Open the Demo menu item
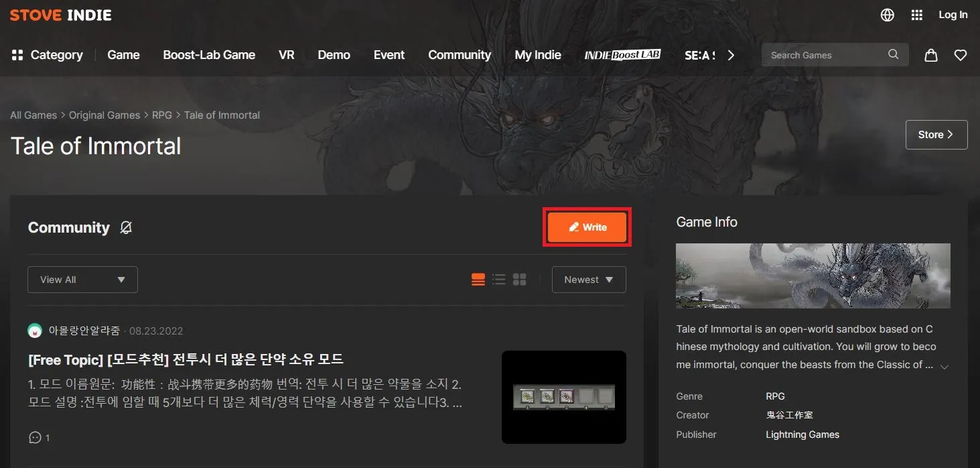The height and width of the screenshot is (468, 980). tap(334, 55)
